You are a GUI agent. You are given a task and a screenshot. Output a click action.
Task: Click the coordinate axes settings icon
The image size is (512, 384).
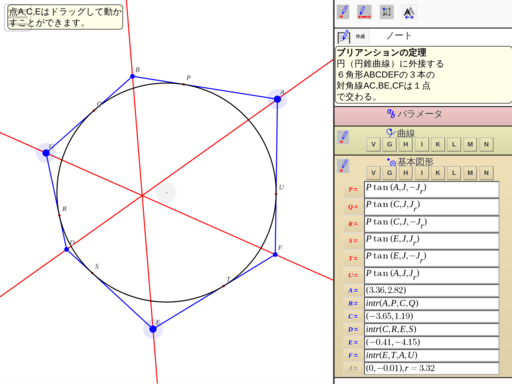(387, 12)
